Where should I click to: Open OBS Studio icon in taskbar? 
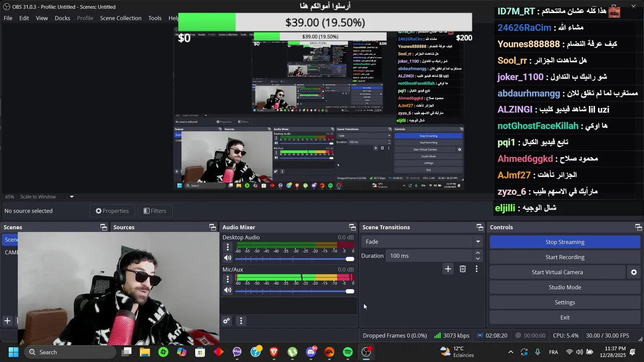(366, 352)
